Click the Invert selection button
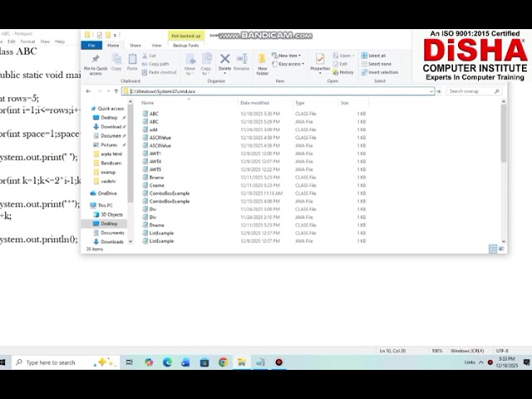Viewport: 532px width, 399px height. click(x=381, y=72)
